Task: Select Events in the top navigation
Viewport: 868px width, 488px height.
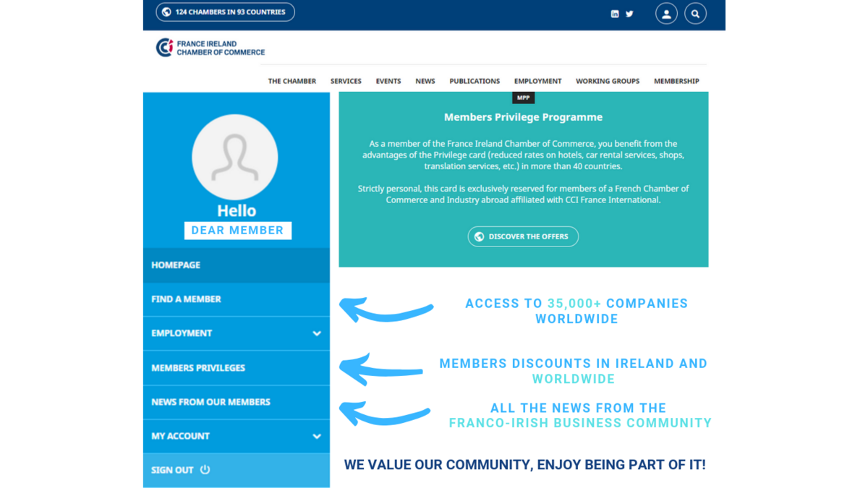Action: coord(388,81)
